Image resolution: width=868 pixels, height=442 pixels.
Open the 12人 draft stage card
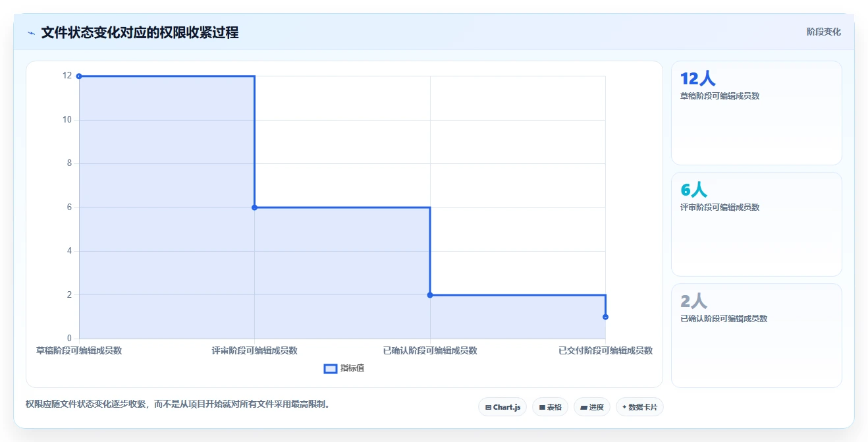pyautogui.click(x=756, y=113)
